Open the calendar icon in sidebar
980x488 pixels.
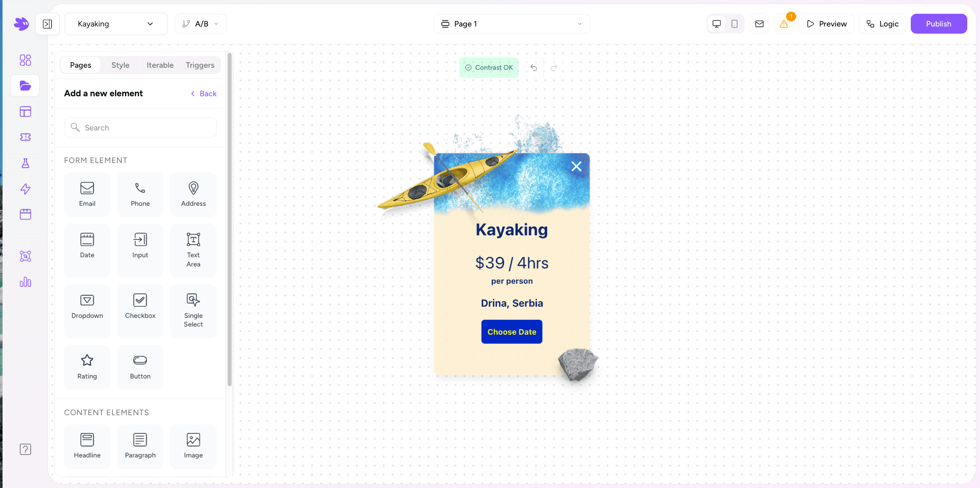click(x=25, y=214)
